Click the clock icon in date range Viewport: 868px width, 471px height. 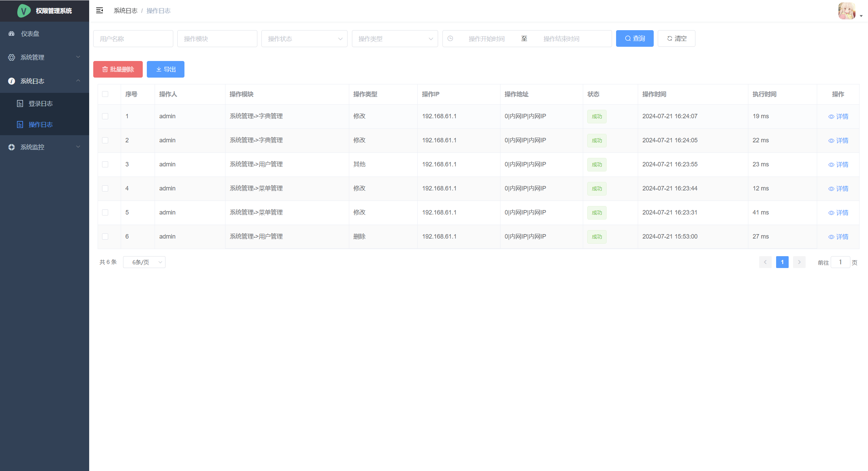pyautogui.click(x=450, y=39)
